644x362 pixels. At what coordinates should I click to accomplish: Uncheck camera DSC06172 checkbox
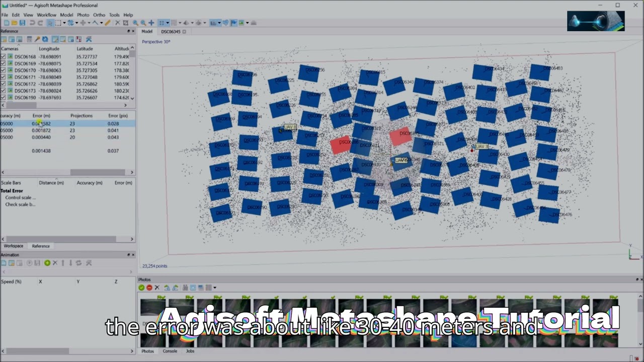point(3,84)
